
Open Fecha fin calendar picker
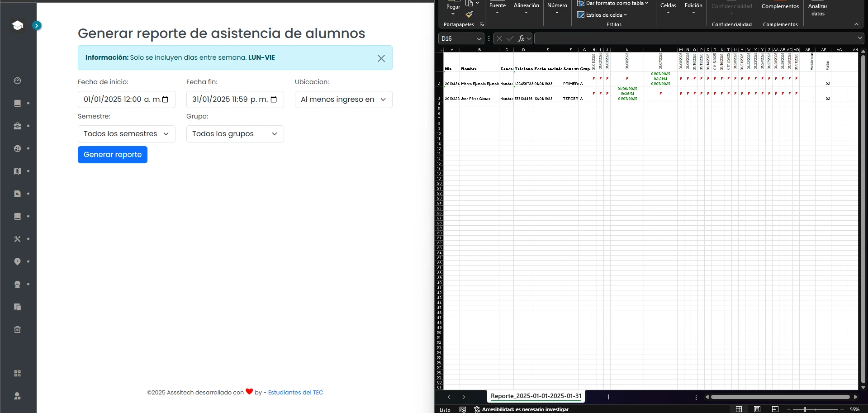(x=274, y=100)
